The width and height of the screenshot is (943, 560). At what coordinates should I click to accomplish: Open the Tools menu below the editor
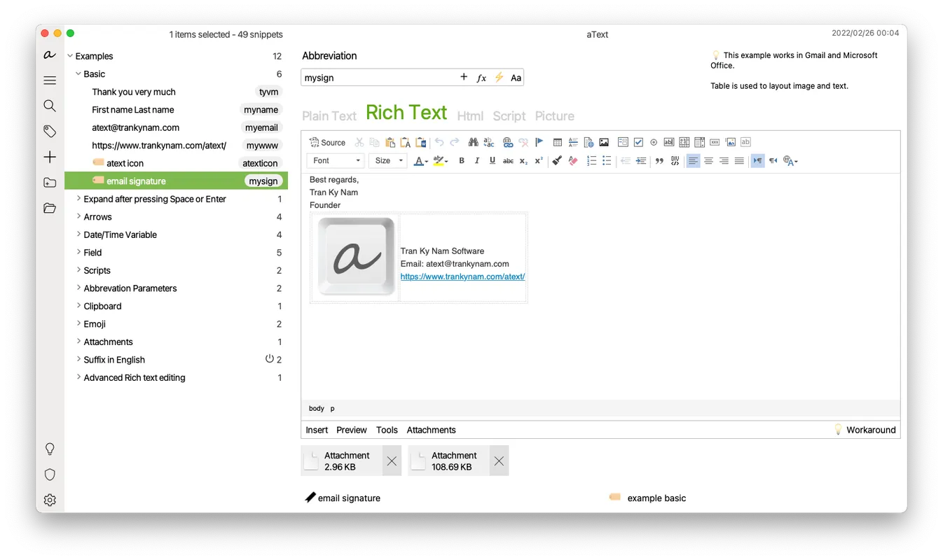click(x=387, y=430)
